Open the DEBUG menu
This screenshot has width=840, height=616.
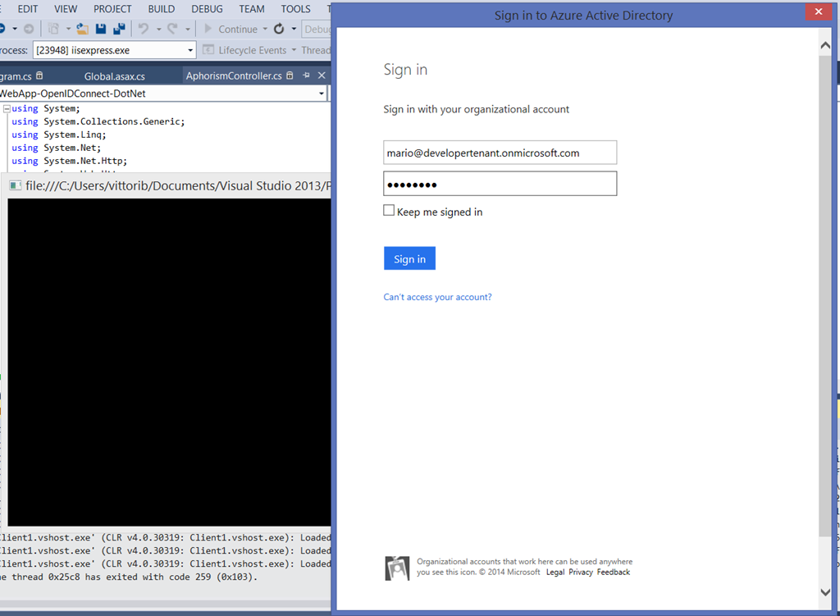coord(207,9)
